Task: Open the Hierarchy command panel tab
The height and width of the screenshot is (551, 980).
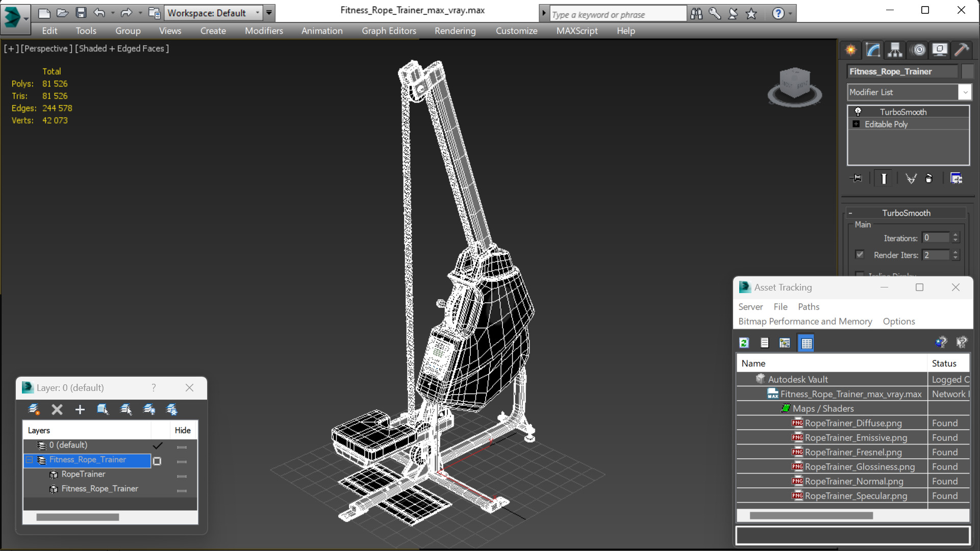Action: (895, 49)
